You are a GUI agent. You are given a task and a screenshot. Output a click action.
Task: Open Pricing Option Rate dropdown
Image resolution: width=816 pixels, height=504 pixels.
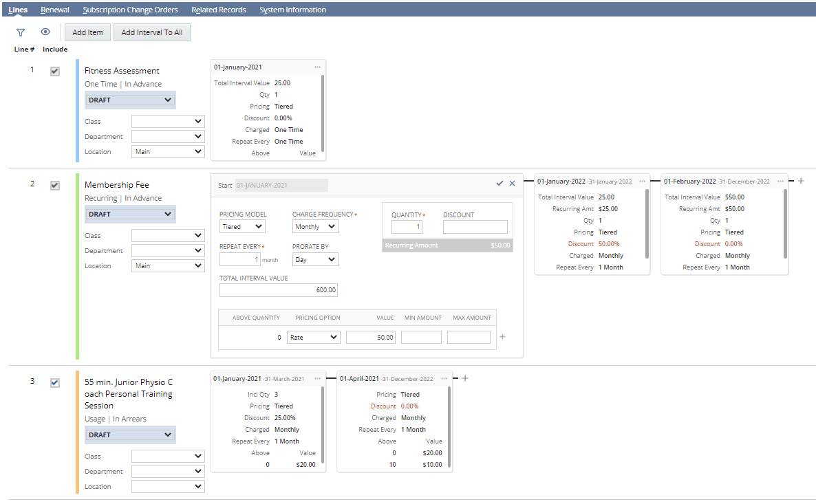coord(314,338)
